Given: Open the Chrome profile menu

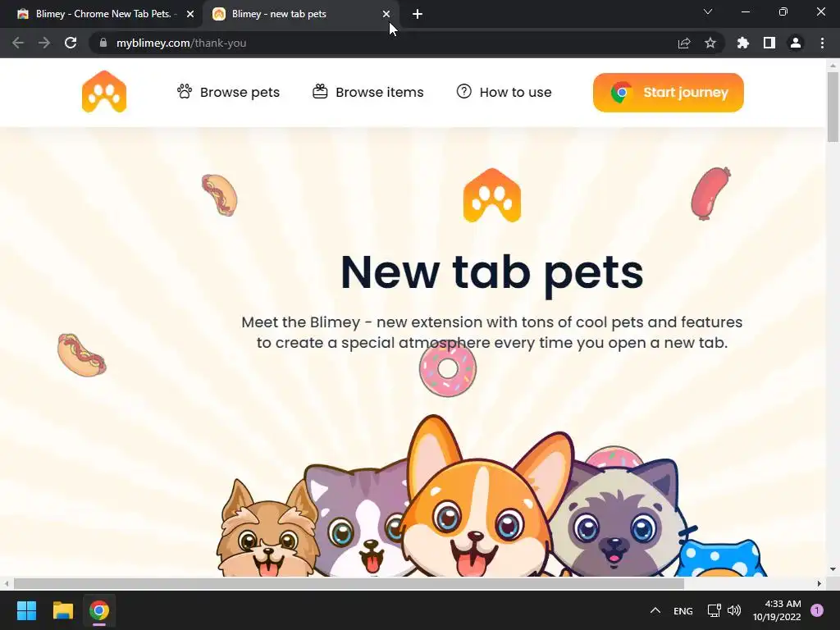Looking at the screenshot, I should point(796,43).
